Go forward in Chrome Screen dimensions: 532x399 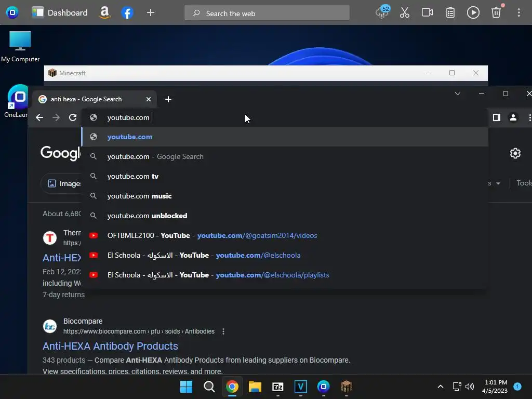(56, 117)
